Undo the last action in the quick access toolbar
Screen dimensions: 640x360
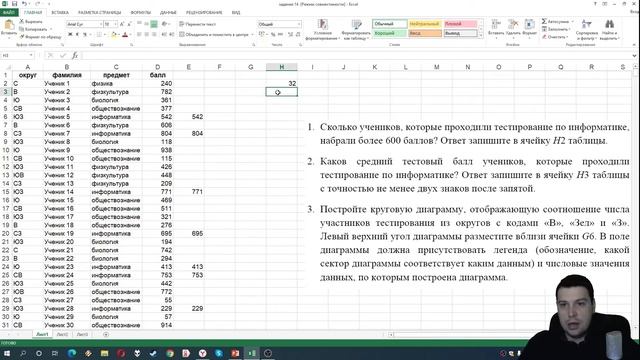24,4
